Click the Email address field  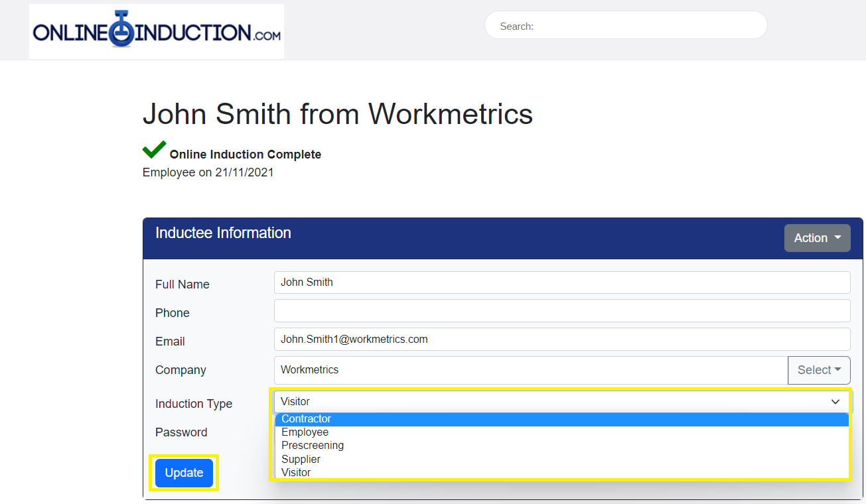(561, 340)
